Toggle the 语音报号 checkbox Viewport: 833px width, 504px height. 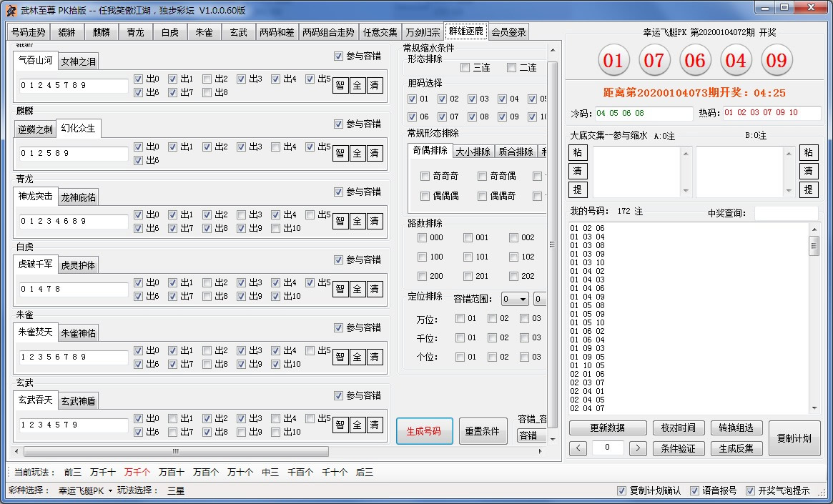694,490
